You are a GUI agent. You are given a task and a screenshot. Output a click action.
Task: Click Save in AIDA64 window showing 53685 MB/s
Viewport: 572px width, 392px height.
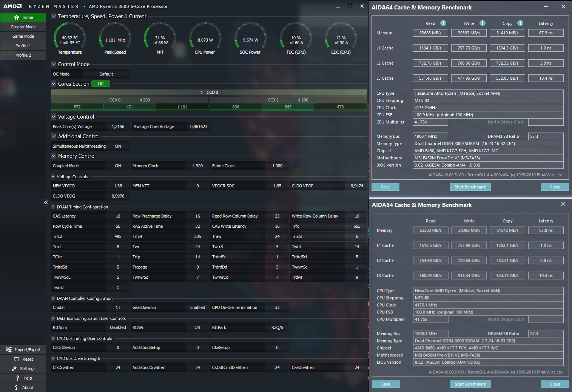385,187
